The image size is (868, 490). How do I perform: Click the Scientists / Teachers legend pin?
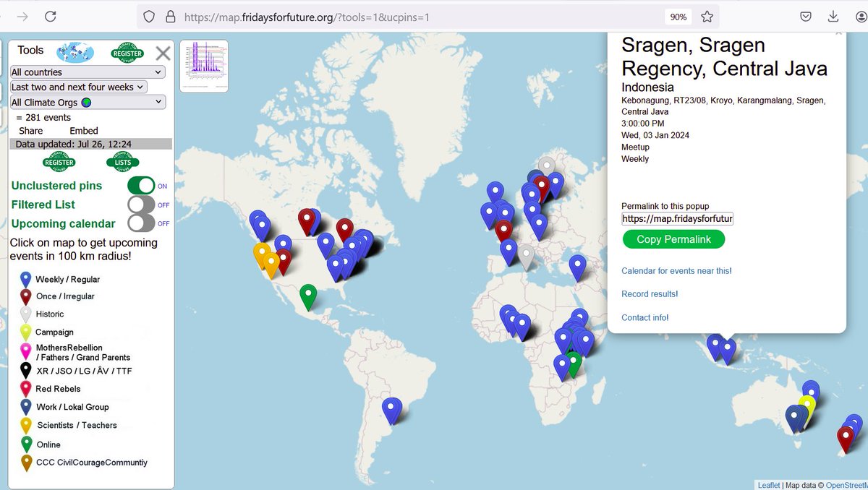[x=26, y=426]
